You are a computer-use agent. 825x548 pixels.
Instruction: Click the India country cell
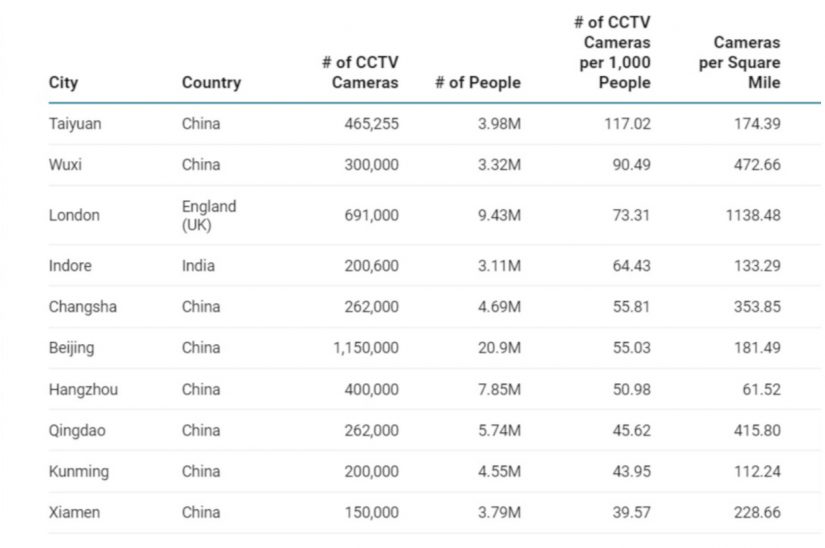pos(198,266)
